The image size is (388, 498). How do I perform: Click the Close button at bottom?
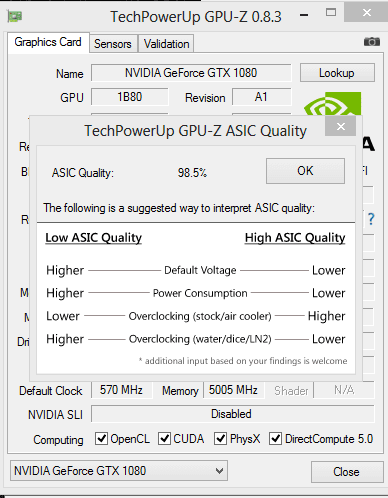point(347,472)
